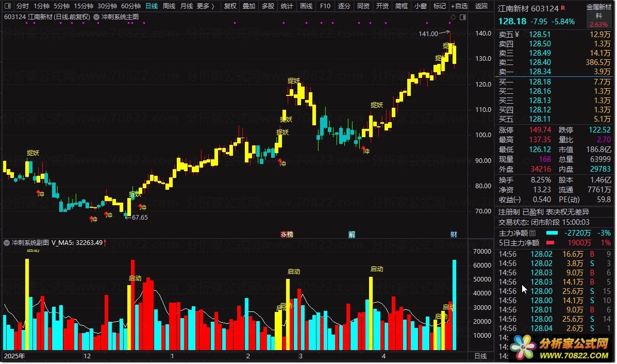Image resolution: width=617 pixels, height=364 pixels.
Task: Add the stock via +自选 button
Action: pos(459,6)
